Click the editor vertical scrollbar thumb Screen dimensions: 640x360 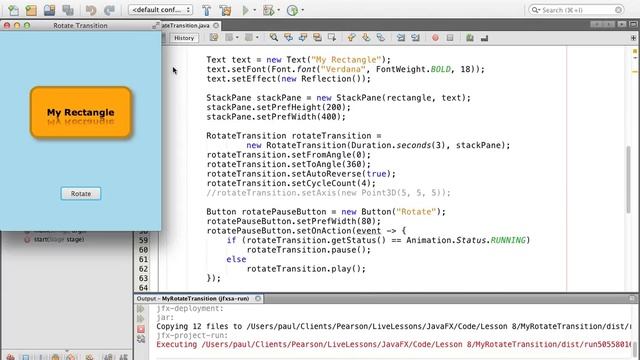point(629,179)
